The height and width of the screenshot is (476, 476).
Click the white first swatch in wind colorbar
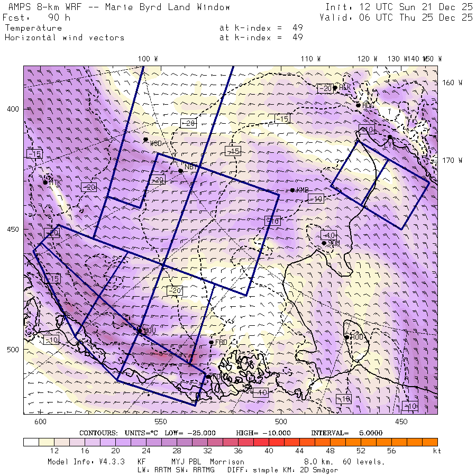[x=31, y=442]
